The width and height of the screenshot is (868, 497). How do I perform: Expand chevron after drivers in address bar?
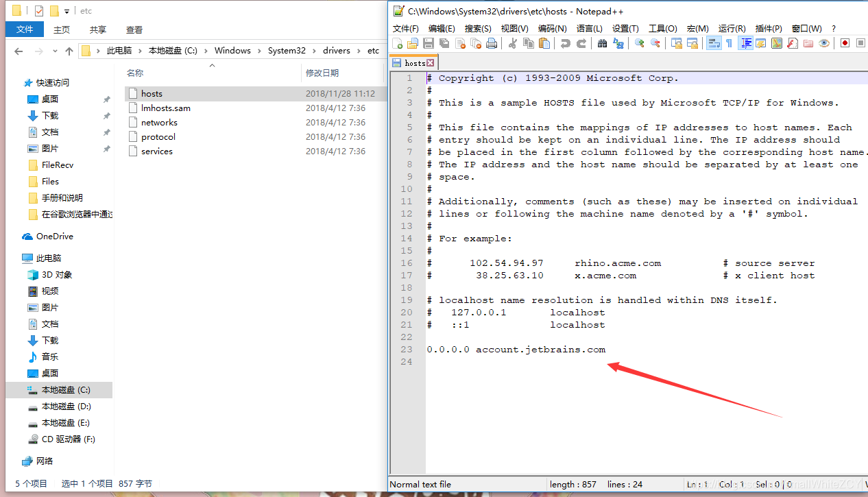[359, 51]
